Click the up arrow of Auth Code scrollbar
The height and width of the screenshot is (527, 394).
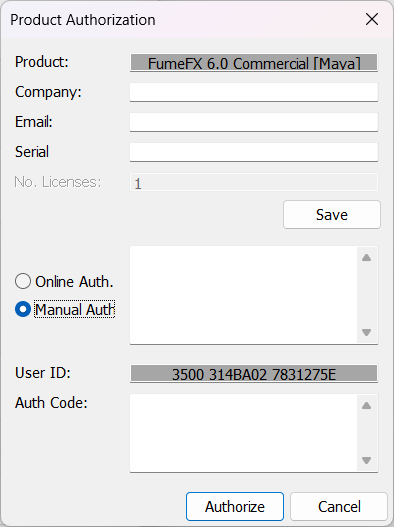coord(366,406)
